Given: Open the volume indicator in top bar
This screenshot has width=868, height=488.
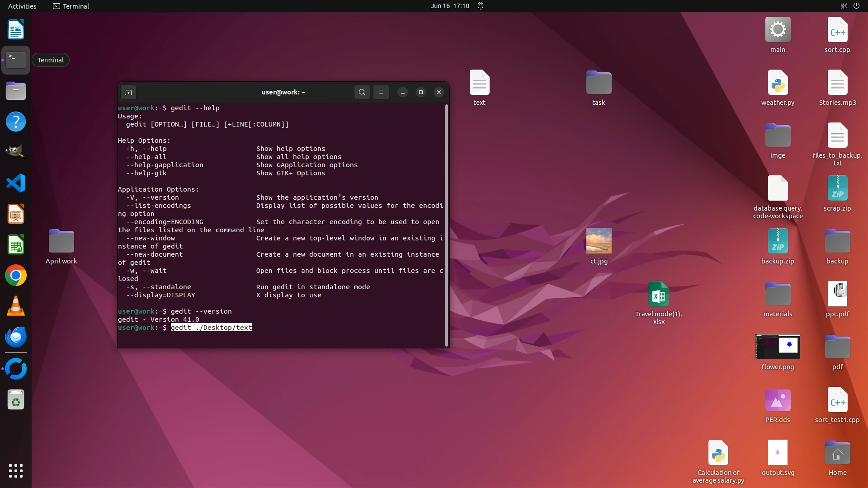Looking at the screenshot, I should click(x=844, y=6).
